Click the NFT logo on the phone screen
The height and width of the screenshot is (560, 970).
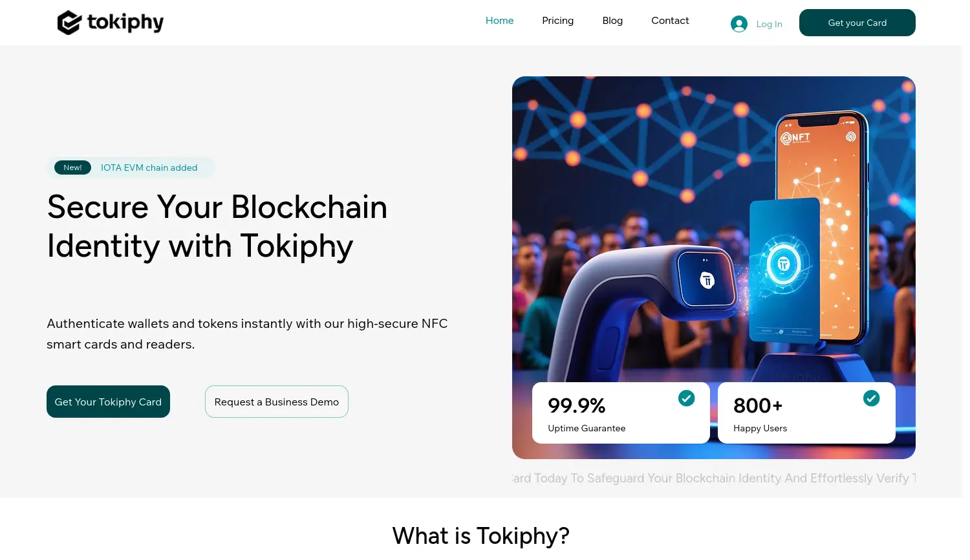[795, 138]
